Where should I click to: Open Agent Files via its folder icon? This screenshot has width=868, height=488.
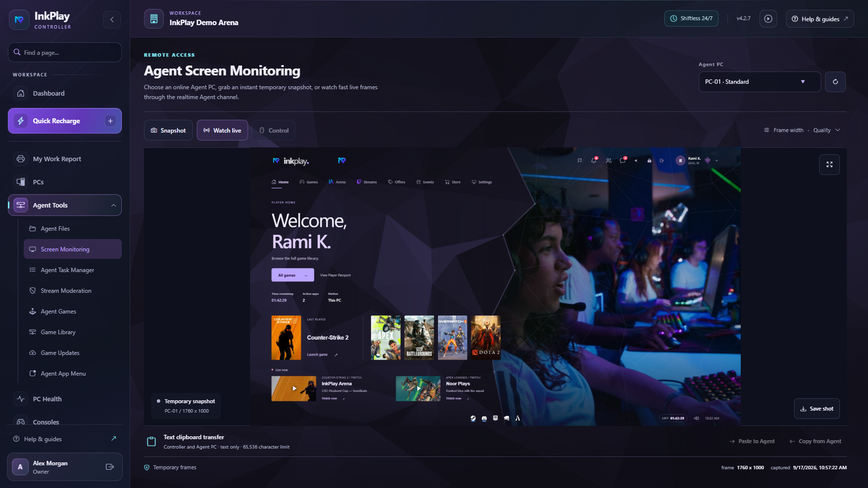33,229
